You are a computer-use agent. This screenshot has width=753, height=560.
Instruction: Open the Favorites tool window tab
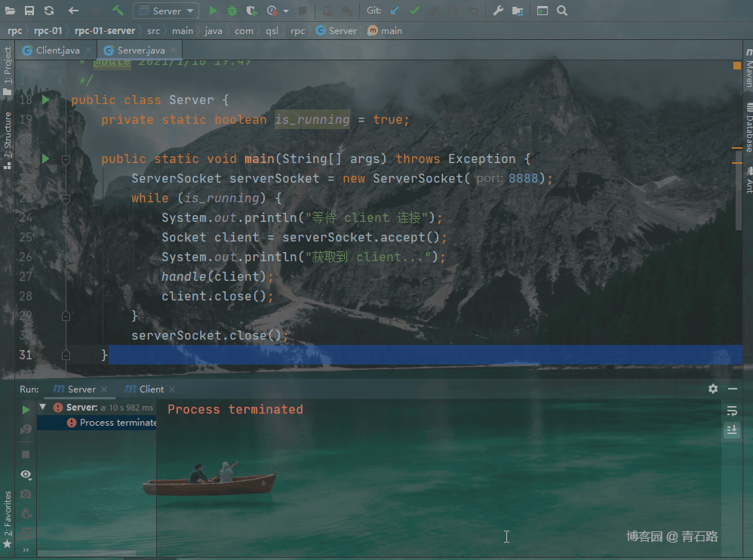click(x=8, y=518)
